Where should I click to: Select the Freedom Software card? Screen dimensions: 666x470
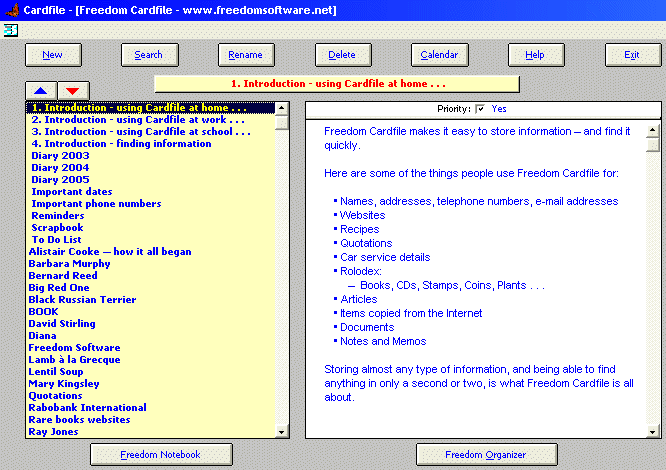pos(150,348)
